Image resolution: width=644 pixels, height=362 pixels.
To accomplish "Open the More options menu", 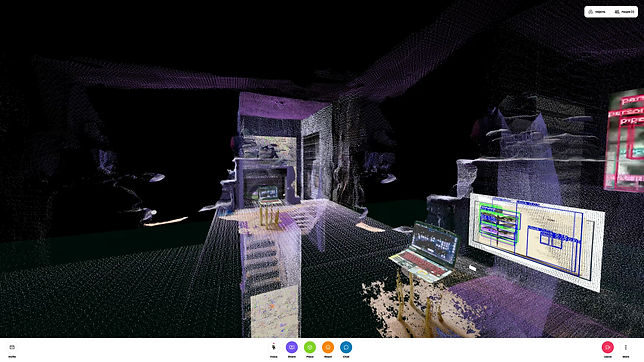I will coord(626,350).
